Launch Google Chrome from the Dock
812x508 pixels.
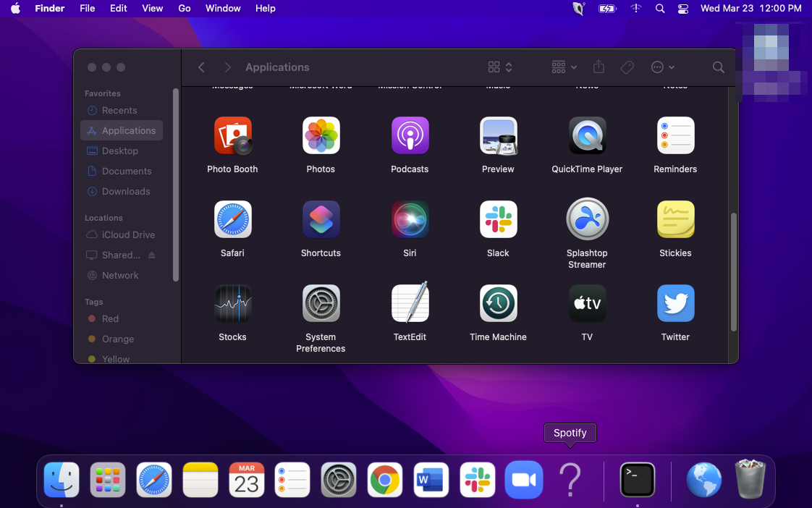pyautogui.click(x=385, y=480)
